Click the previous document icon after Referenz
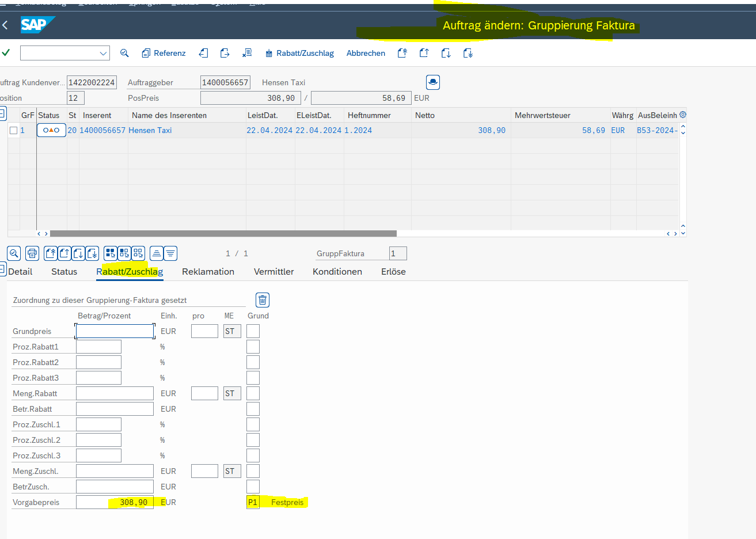This screenshot has height=539, width=756. tap(203, 53)
